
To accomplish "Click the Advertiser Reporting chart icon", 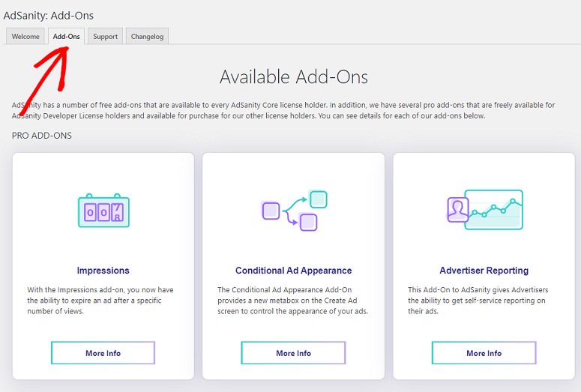I will (x=484, y=210).
